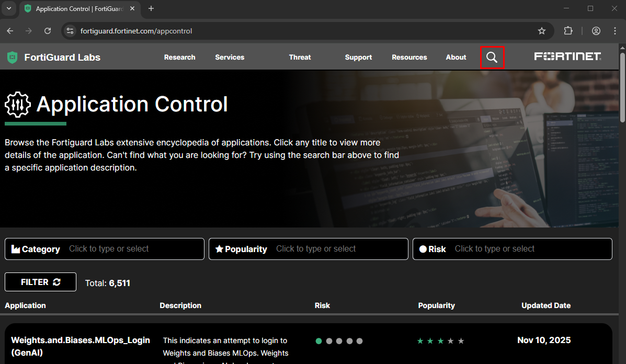The image size is (626, 364).
Task: Click the FortiGuard Labs shield logo
Action: click(12, 57)
